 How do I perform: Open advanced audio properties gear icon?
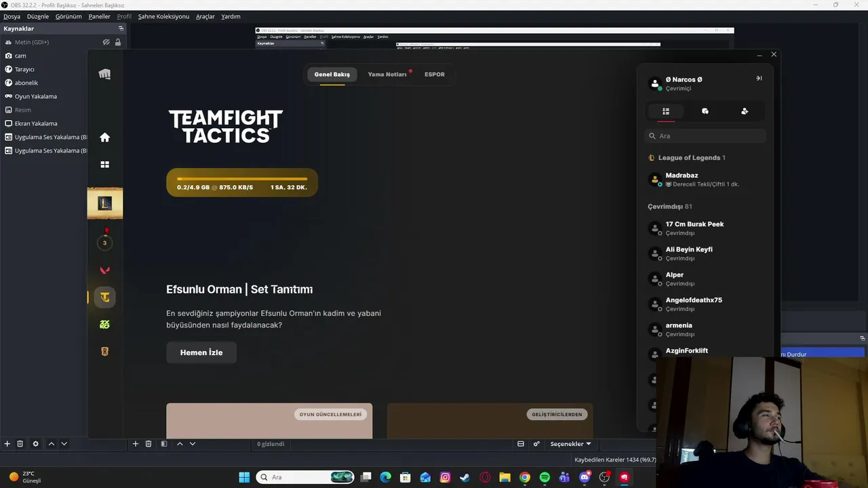tap(536, 444)
